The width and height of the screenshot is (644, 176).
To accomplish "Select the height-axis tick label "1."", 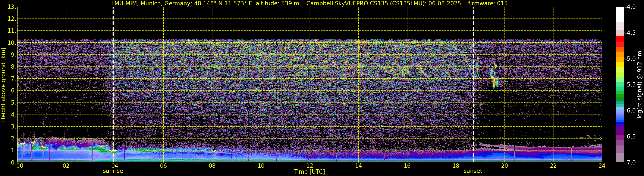I will pyautogui.click(x=13, y=150).
